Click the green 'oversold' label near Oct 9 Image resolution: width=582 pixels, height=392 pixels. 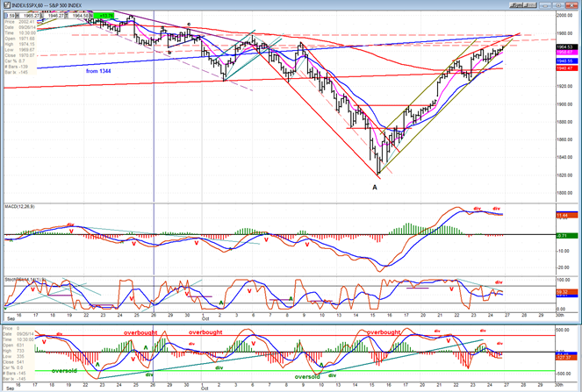pos(307,377)
